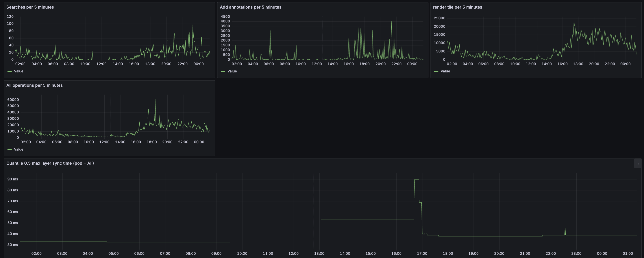Click the green color swatch beside Value in Searches legend
This screenshot has height=258, width=644.
pos(9,71)
